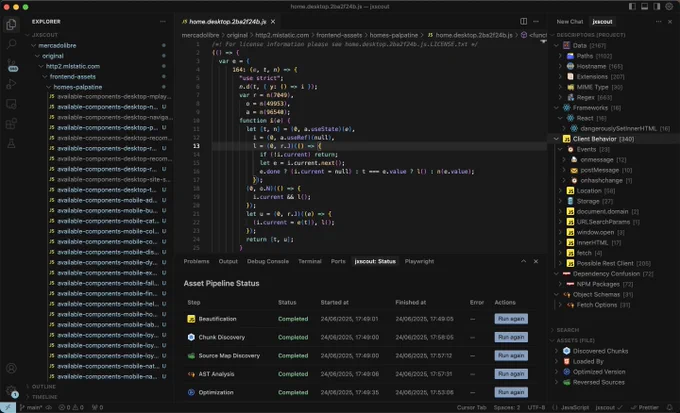Collapse the frontend-assets folder
The width and height of the screenshot is (680, 413).
tap(45, 77)
